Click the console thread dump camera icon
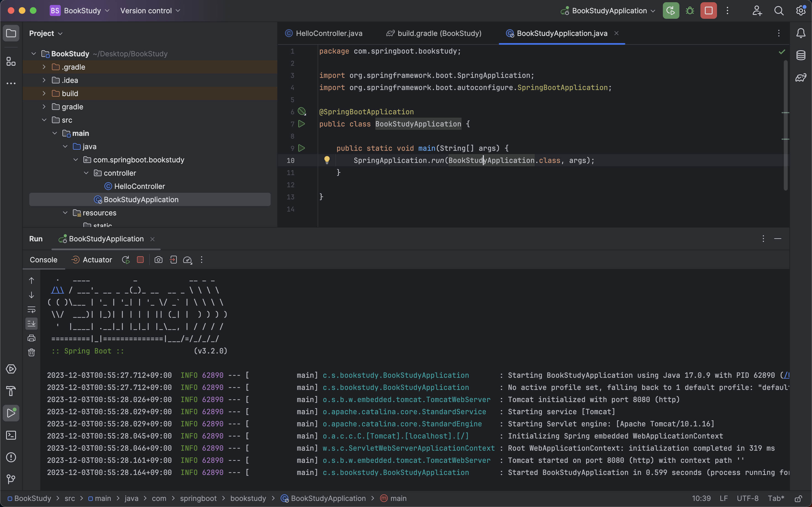Viewport: 812px width, 507px height. [158, 260]
